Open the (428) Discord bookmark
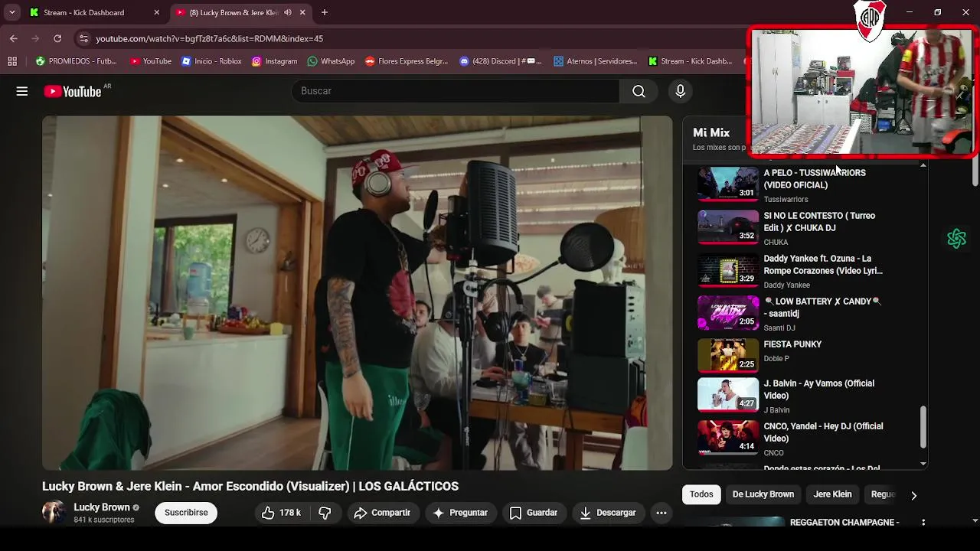Screen dimensions: 980x551 pyautogui.click(x=501, y=61)
